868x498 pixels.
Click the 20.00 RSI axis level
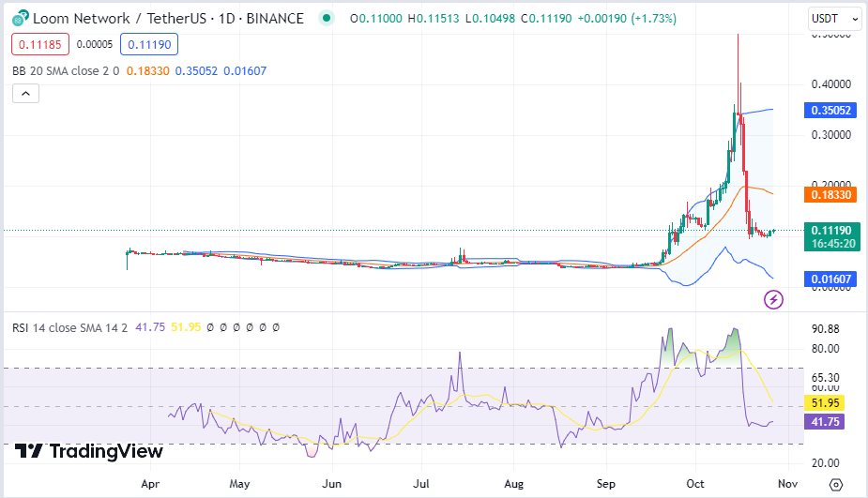click(x=826, y=463)
